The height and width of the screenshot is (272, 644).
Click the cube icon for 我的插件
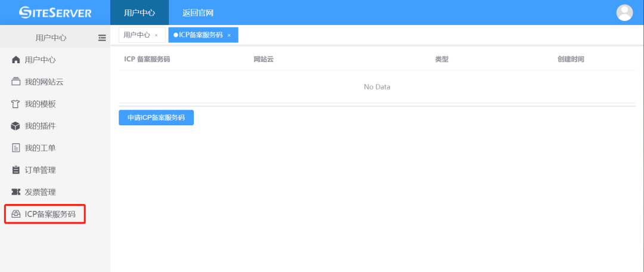pos(16,126)
